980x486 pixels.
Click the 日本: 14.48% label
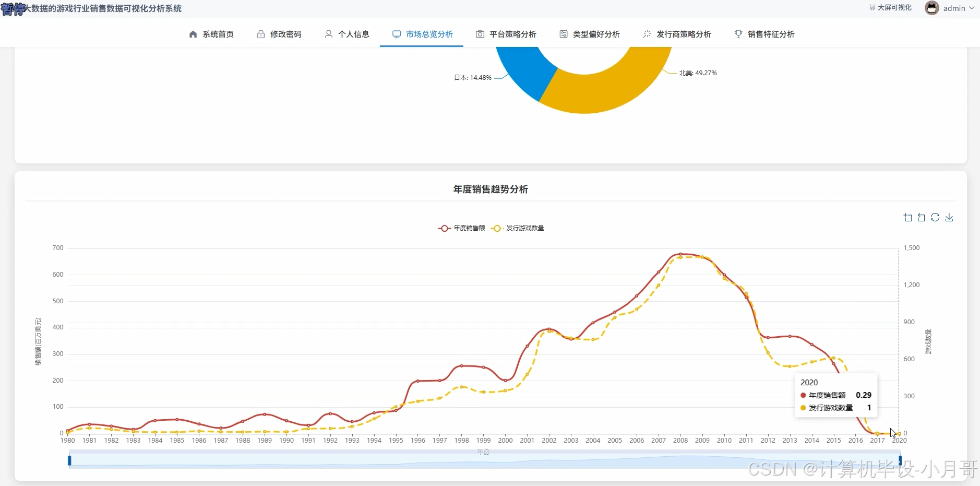(x=473, y=78)
